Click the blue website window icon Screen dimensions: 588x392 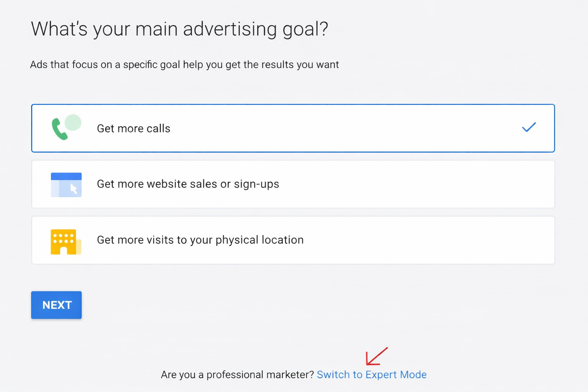66,184
